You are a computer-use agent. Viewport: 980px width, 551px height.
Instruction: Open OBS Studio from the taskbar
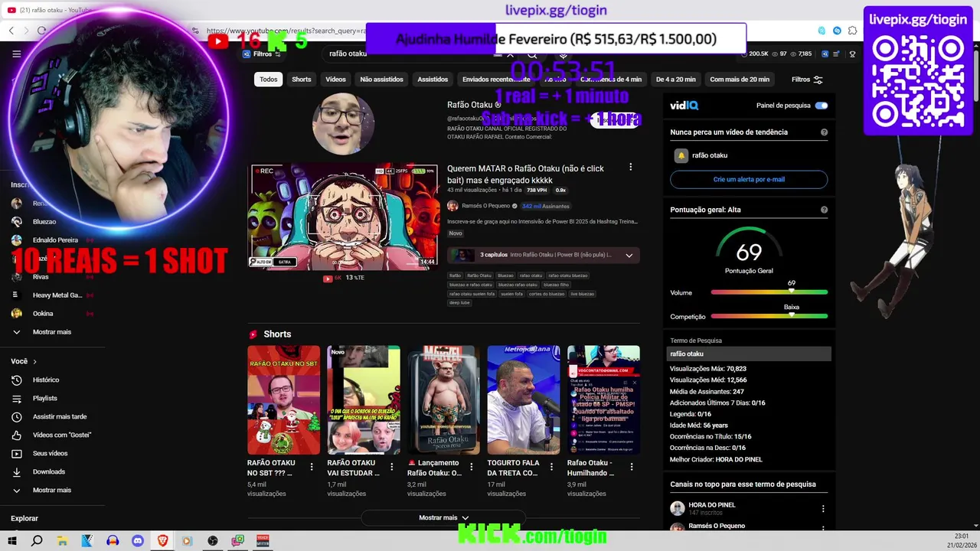click(x=213, y=540)
